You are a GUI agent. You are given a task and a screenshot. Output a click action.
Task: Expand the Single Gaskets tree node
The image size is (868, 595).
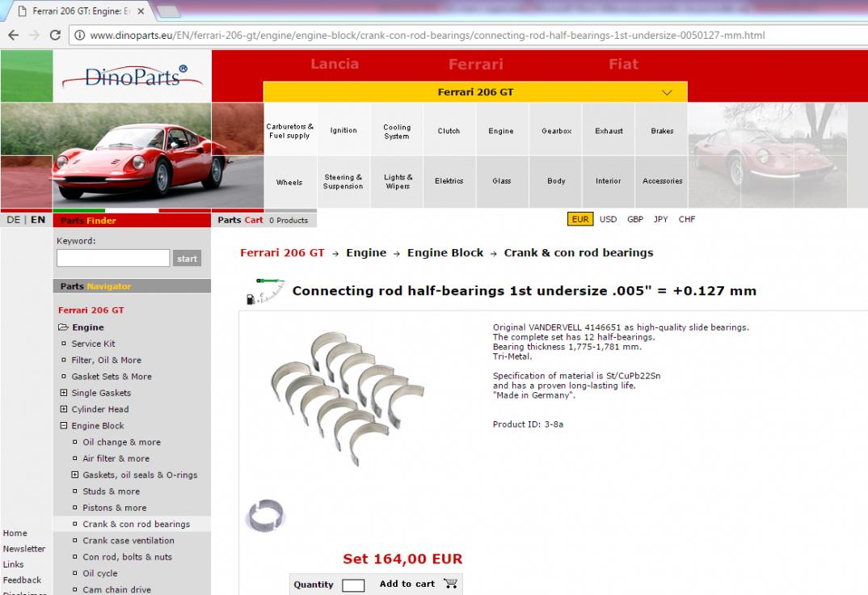pyautogui.click(x=64, y=392)
